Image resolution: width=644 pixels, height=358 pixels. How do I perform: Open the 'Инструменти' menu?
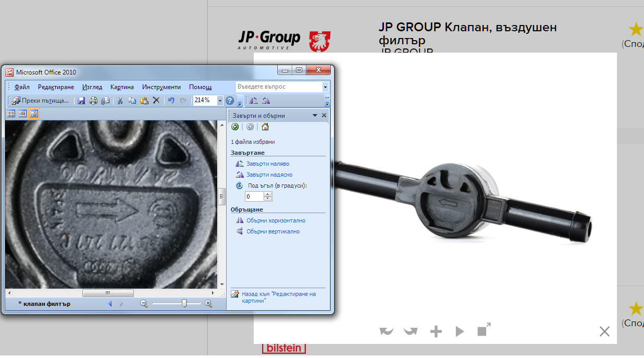(x=161, y=87)
